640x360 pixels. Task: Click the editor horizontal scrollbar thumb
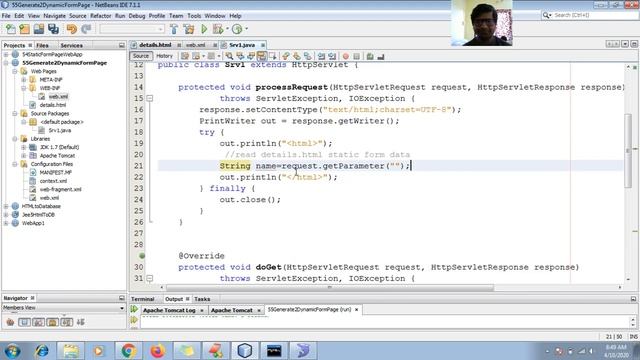(x=330, y=288)
